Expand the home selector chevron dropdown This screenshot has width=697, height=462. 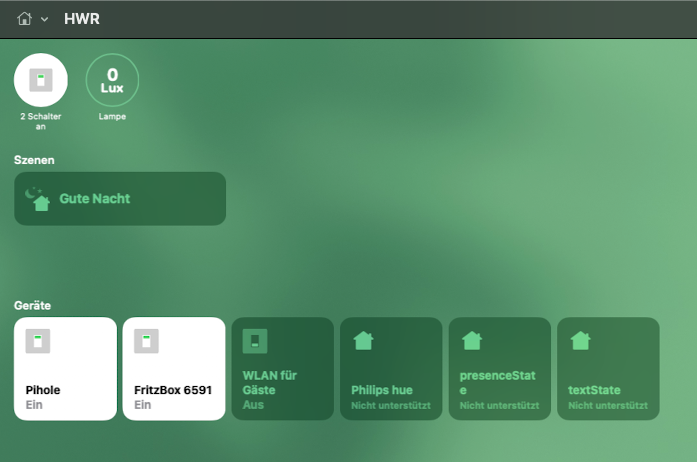pos(45,20)
